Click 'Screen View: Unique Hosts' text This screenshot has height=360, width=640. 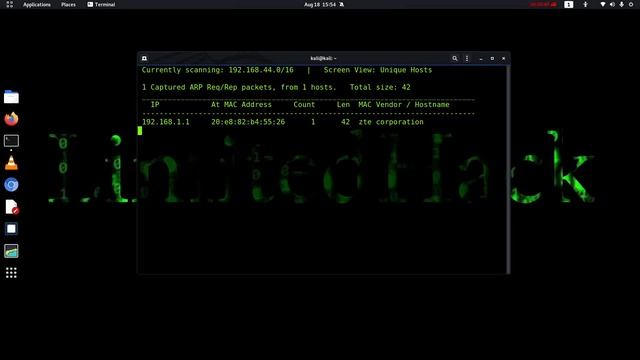click(378, 70)
